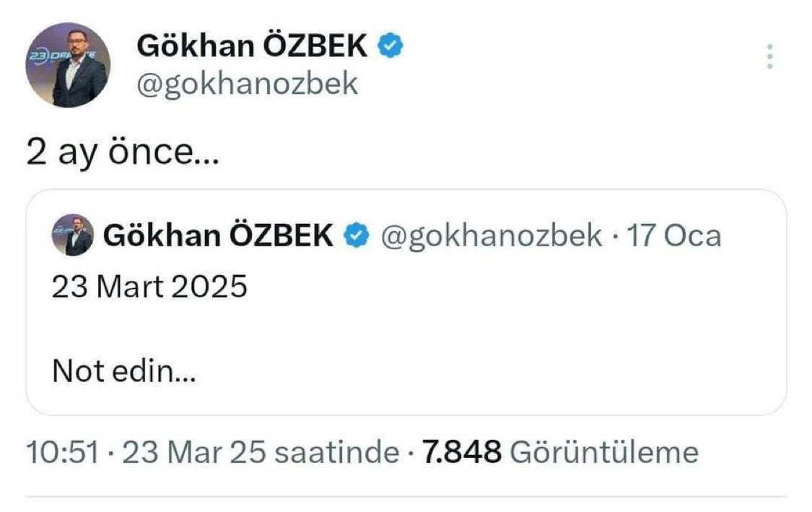Click the @gokhanozbek handle in the quoted tweet

click(x=492, y=235)
